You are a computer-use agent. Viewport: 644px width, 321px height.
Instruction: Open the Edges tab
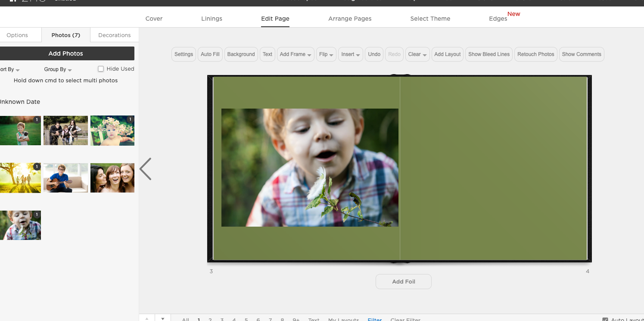tap(498, 19)
